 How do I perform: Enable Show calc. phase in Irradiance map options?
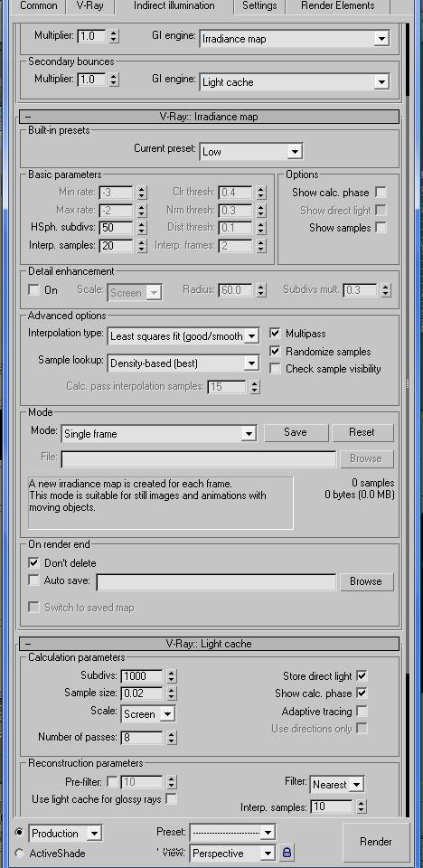point(381,192)
